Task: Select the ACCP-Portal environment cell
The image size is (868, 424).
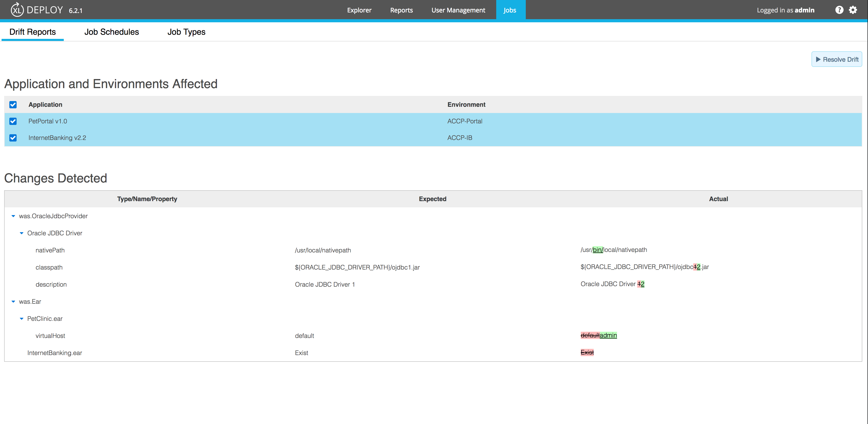Action: coord(465,121)
